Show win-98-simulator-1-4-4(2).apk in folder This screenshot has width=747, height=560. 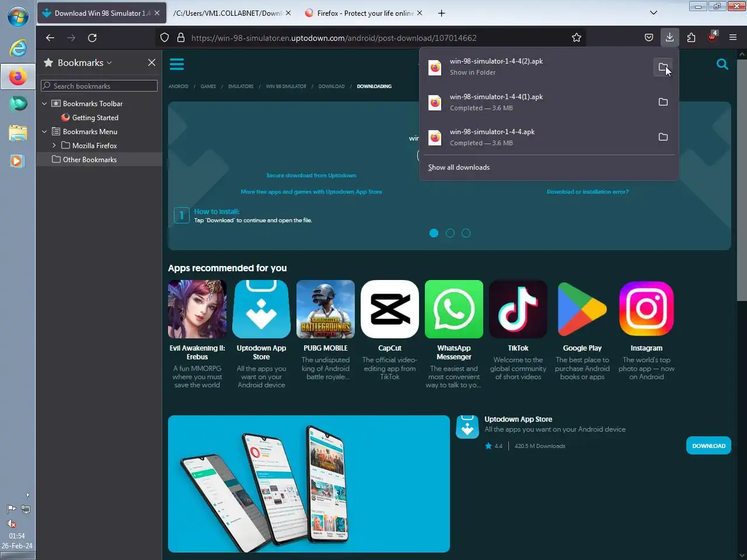tap(663, 67)
